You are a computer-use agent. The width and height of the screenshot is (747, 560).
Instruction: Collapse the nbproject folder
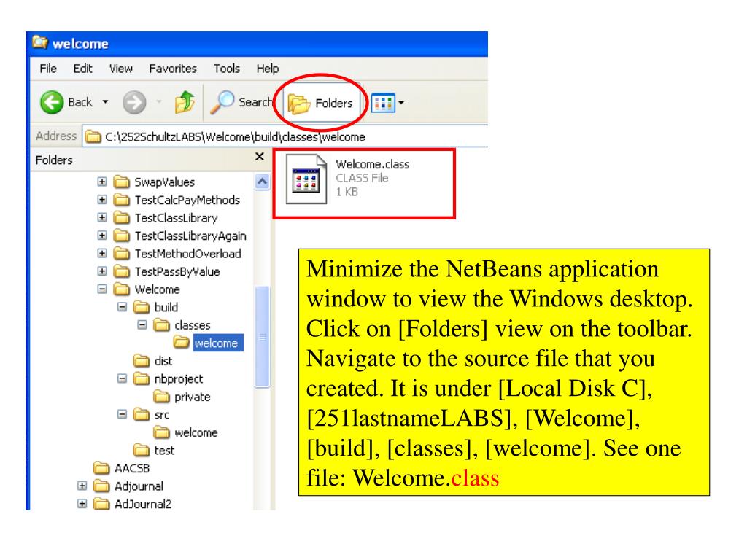122,378
